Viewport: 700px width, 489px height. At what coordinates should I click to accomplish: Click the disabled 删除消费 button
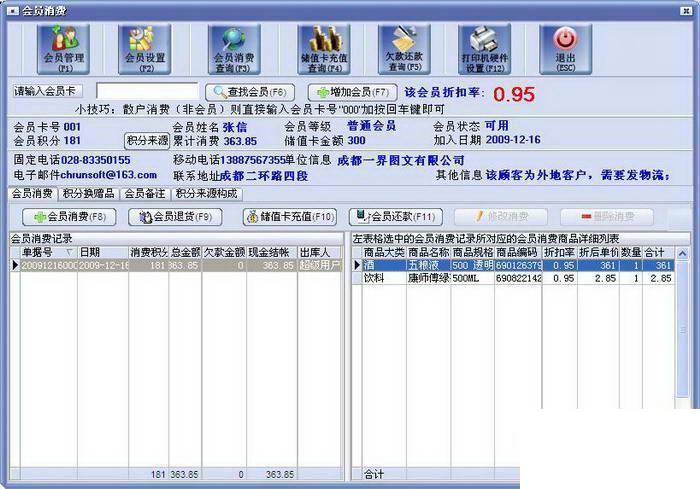tap(607, 217)
